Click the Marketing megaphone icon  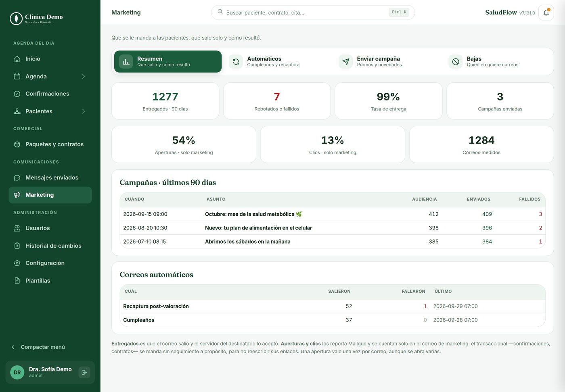pyautogui.click(x=17, y=195)
